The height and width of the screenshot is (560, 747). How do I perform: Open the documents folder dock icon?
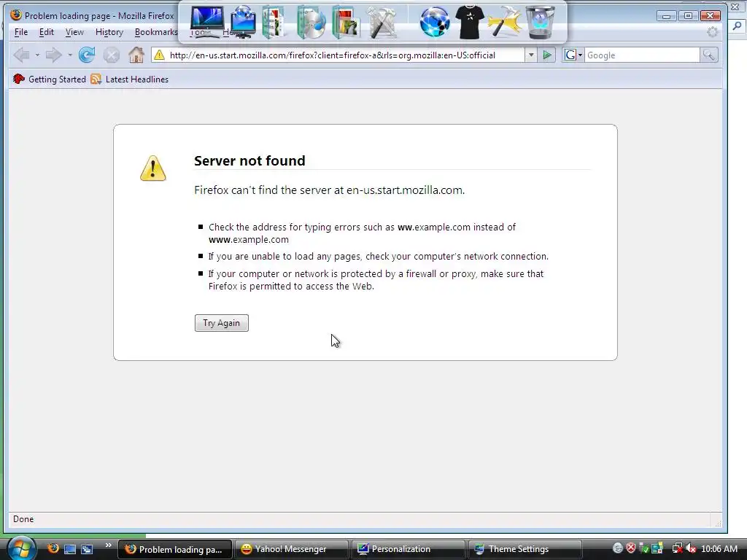[274, 22]
